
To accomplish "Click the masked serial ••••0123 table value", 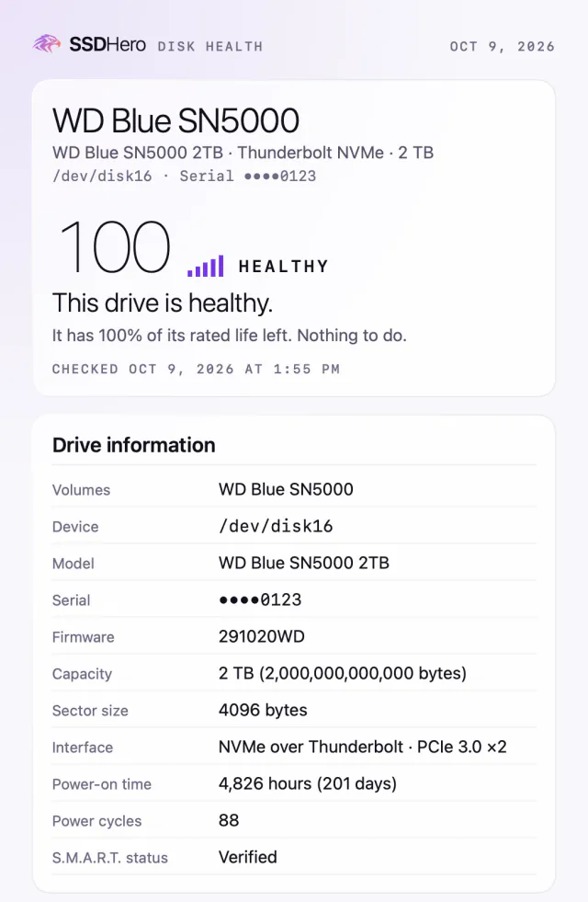I will coord(260,599).
